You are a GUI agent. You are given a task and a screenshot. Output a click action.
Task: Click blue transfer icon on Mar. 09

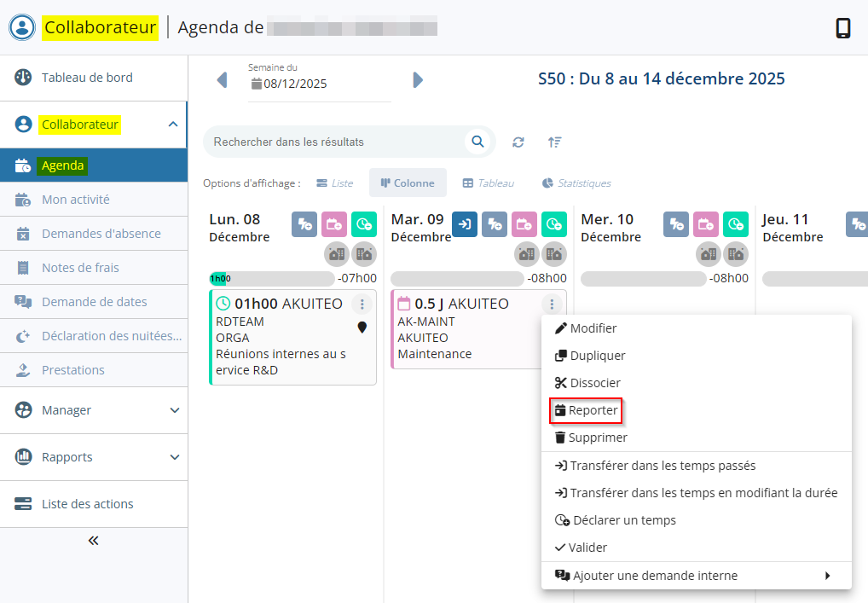465,224
